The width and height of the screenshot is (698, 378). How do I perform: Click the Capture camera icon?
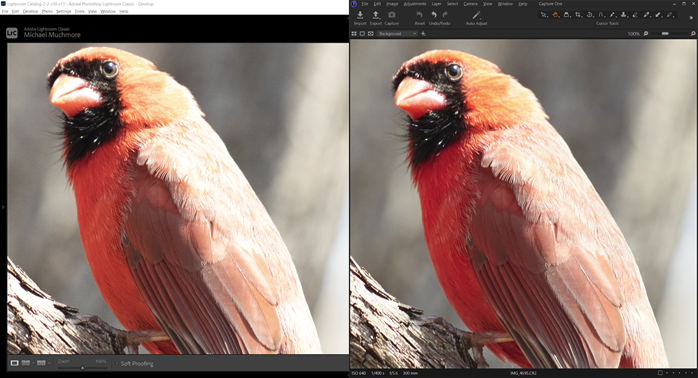(391, 15)
